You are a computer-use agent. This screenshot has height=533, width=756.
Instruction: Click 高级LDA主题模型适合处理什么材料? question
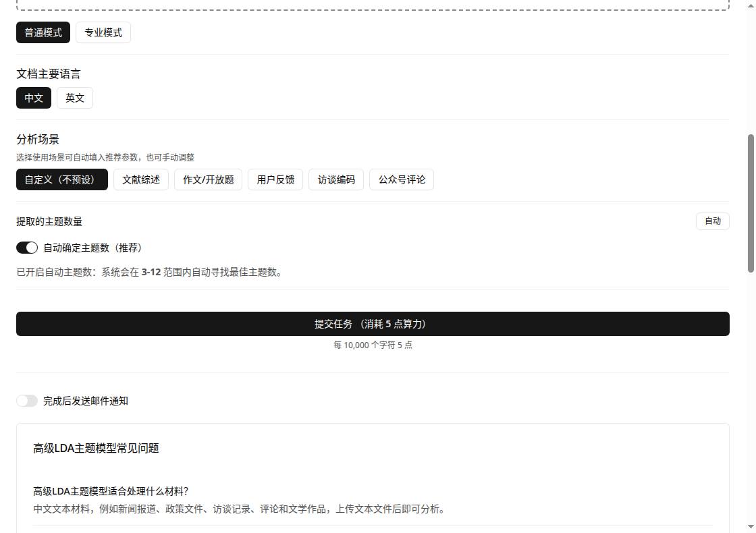point(111,491)
